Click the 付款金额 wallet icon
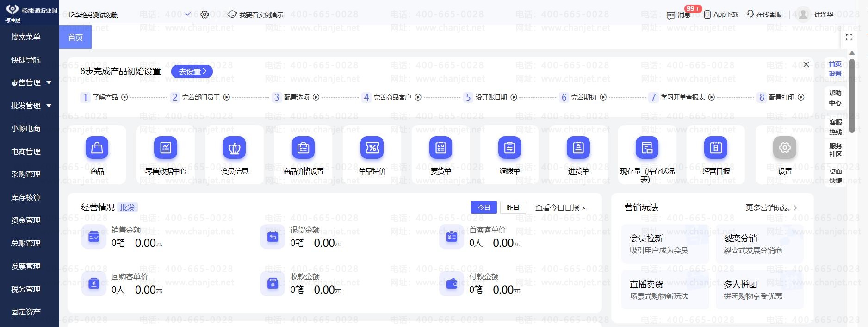The width and height of the screenshot is (868, 327). point(452,283)
